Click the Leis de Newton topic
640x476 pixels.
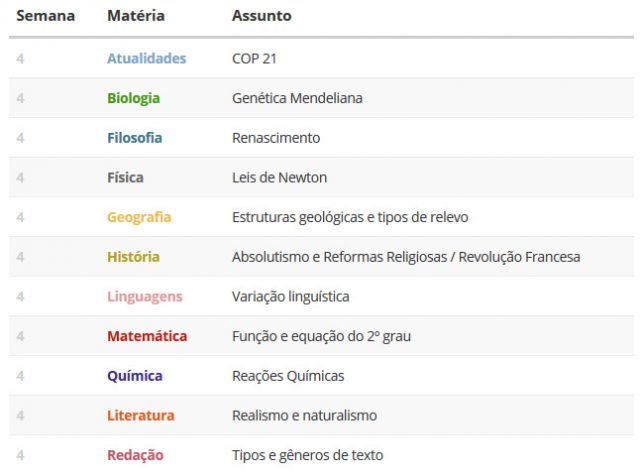(x=280, y=178)
